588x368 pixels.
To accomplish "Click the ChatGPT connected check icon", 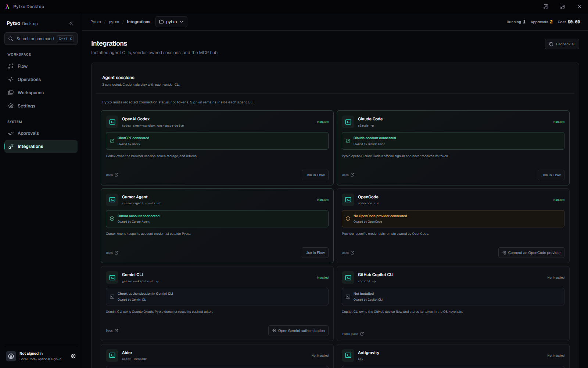I will point(112,141).
